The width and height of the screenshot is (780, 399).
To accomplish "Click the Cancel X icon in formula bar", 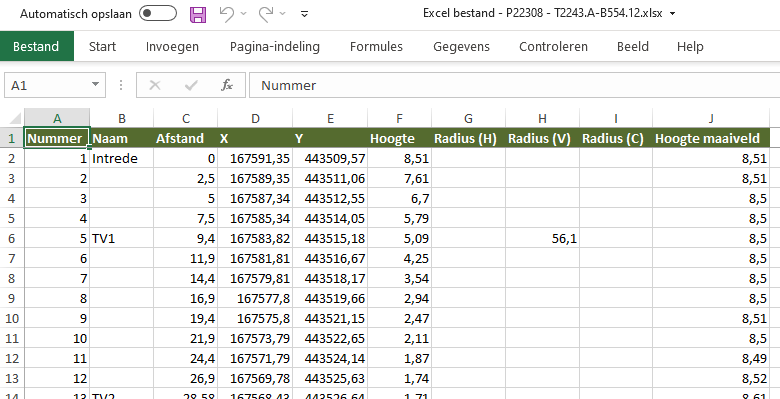I will (155, 86).
